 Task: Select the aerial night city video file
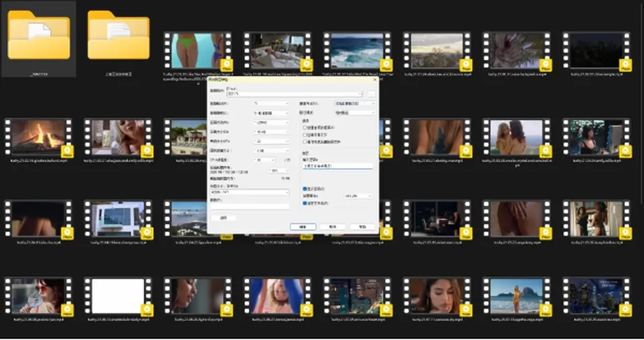click(x=357, y=296)
